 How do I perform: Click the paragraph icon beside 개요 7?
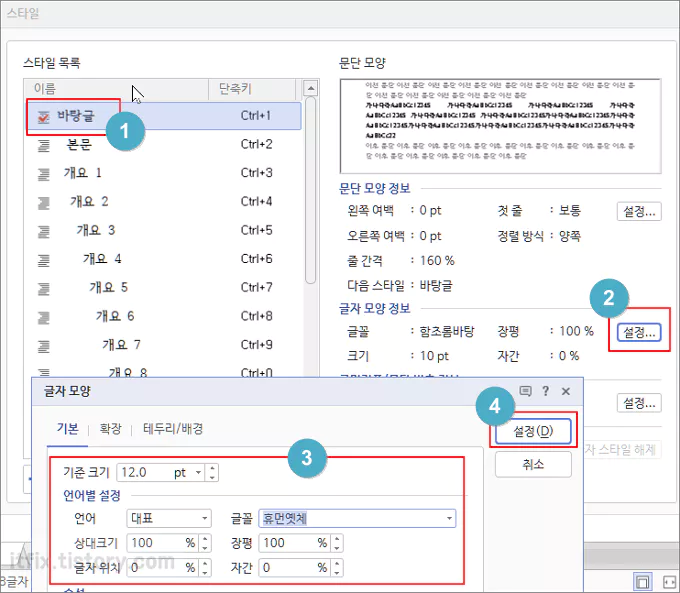click(x=44, y=346)
